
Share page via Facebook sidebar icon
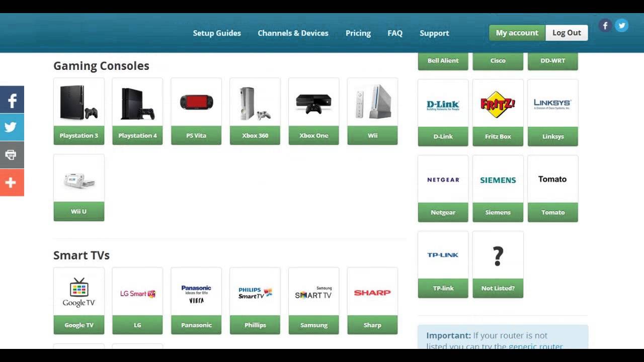click(12, 100)
